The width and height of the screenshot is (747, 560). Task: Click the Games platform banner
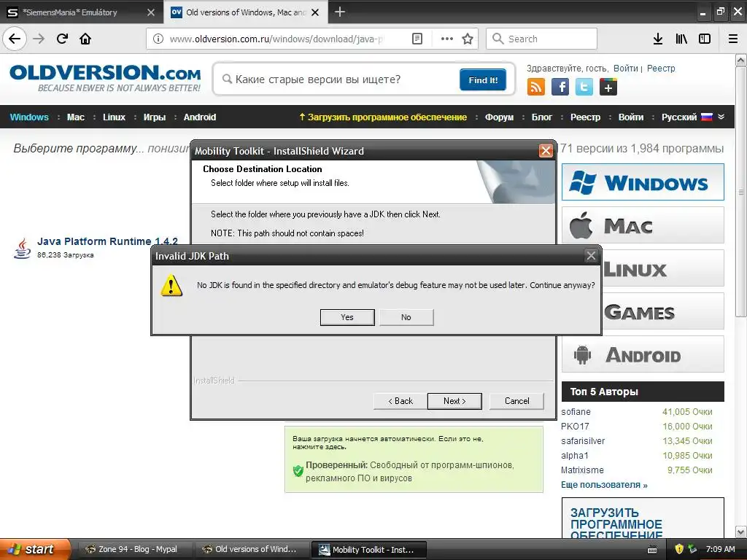point(662,311)
